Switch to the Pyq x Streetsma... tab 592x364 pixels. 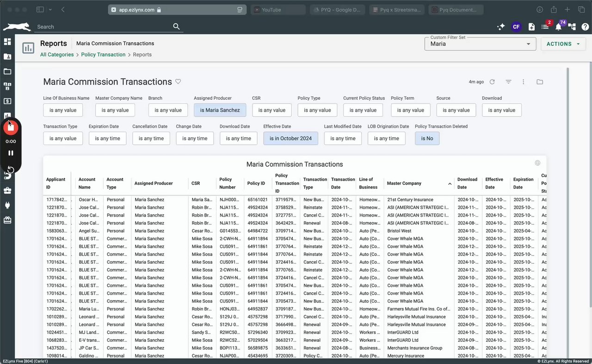pos(397,10)
